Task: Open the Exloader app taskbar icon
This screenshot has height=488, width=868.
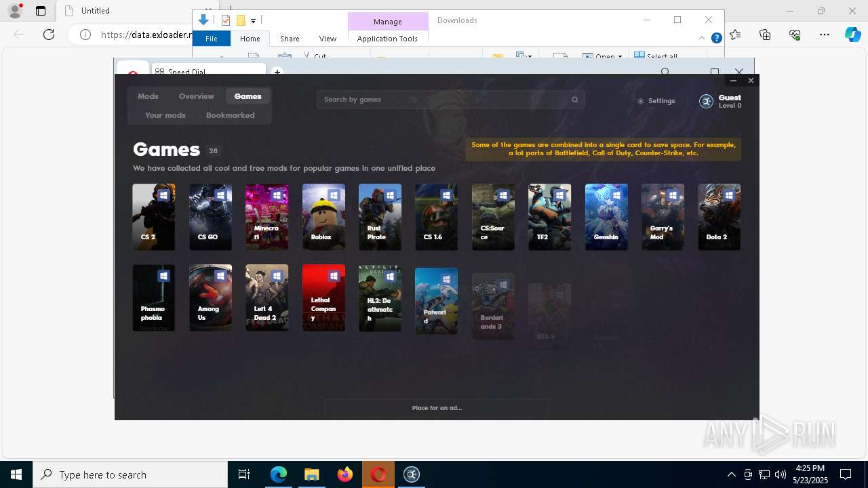Action: coord(412,474)
